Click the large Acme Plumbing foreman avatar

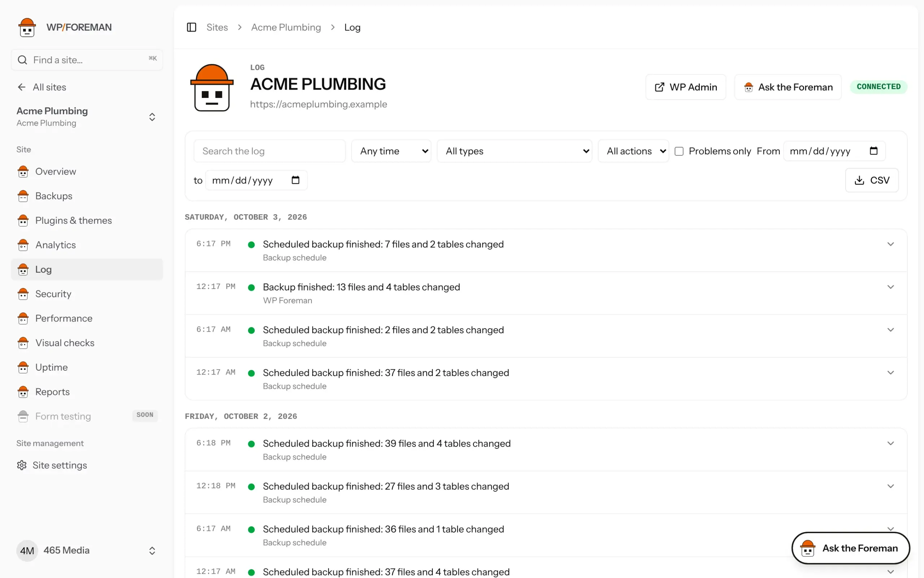(212, 87)
